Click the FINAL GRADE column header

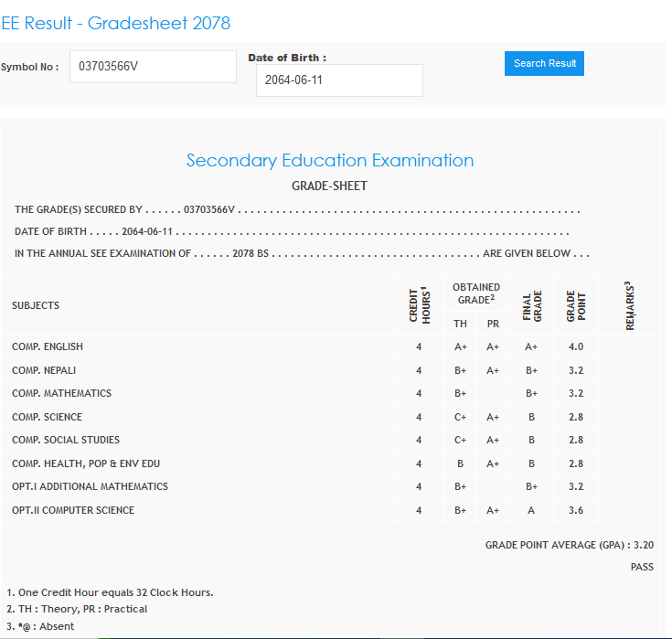pos(531,305)
